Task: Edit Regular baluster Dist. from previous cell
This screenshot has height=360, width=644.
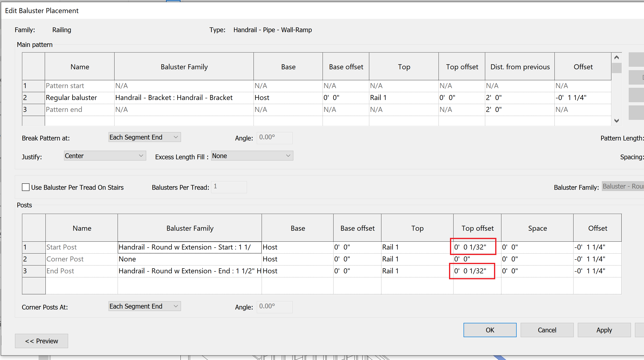Action: (519, 98)
